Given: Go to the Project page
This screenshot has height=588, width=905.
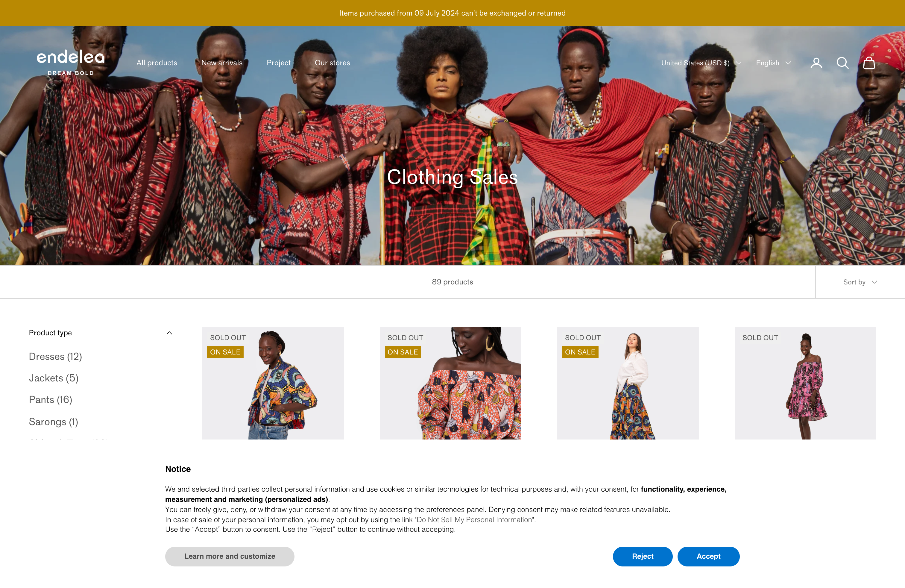Looking at the screenshot, I should click(x=278, y=63).
